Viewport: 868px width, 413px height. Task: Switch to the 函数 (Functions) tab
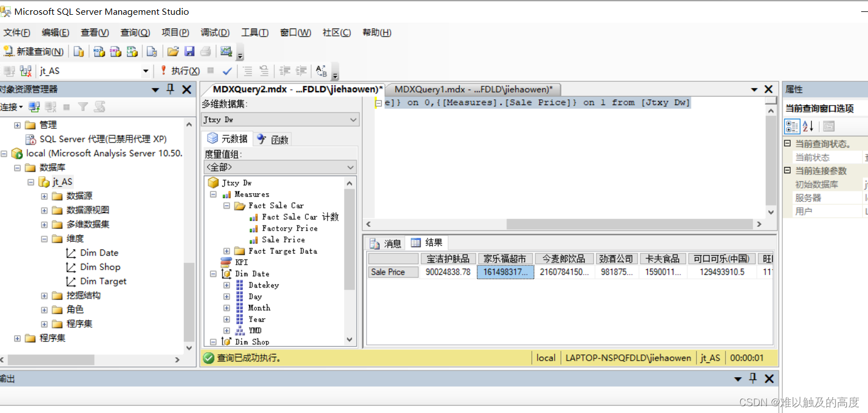273,139
